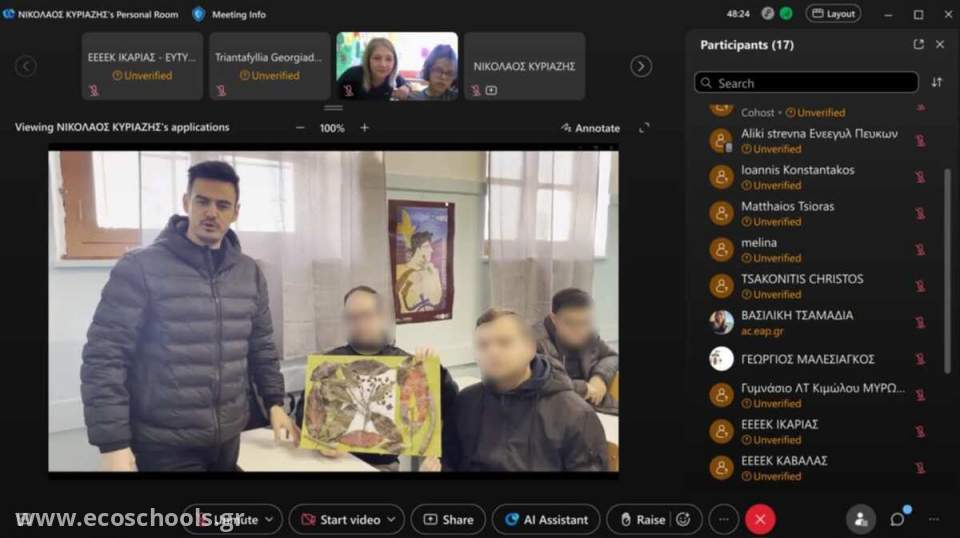Zoom in shared content with plus

[x=364, y=128]
